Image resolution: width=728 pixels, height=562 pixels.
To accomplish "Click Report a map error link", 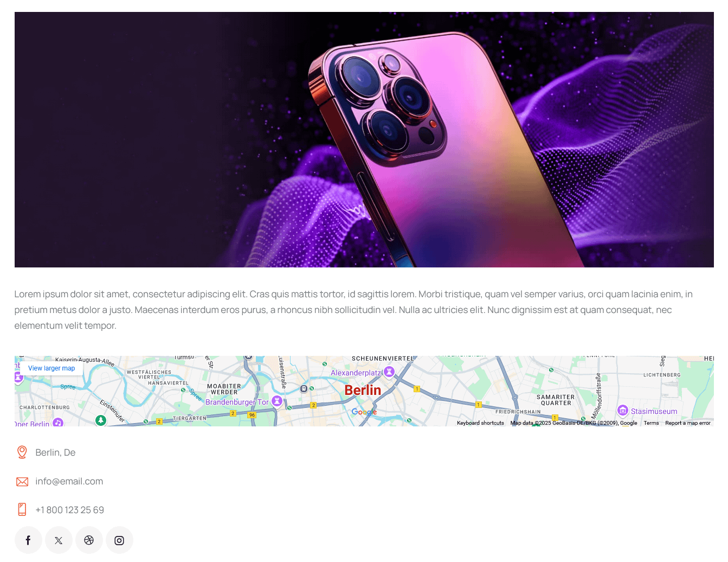I will (x=688, y=423).
